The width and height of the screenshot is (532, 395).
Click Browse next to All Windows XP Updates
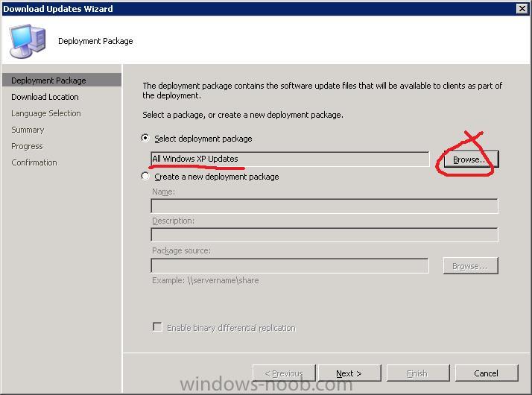pyautogui.click(x=471, y=159)
